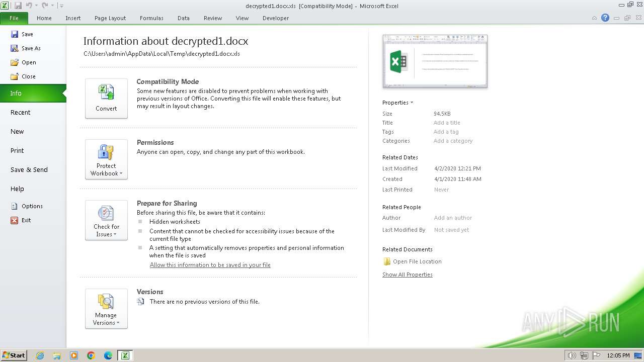This screenshot has height=362, width=644.
Task: Click the Last Printed value Never
Action: coord(441,190)
